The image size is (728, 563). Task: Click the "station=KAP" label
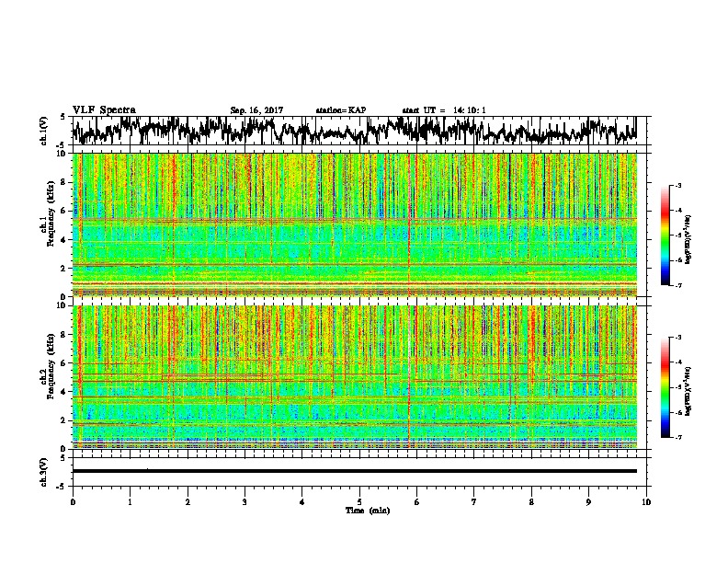341,110
